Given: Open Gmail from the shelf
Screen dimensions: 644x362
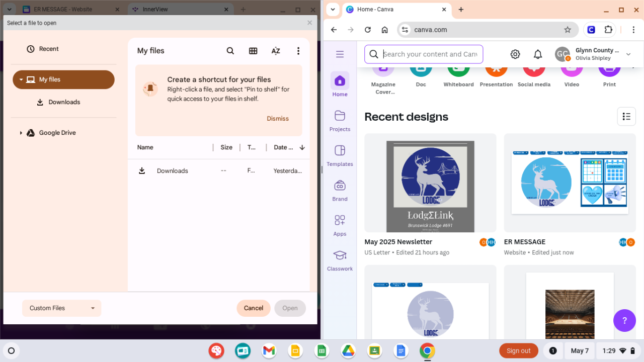Looking at the screenshot, I should click(x=269, y=351).
